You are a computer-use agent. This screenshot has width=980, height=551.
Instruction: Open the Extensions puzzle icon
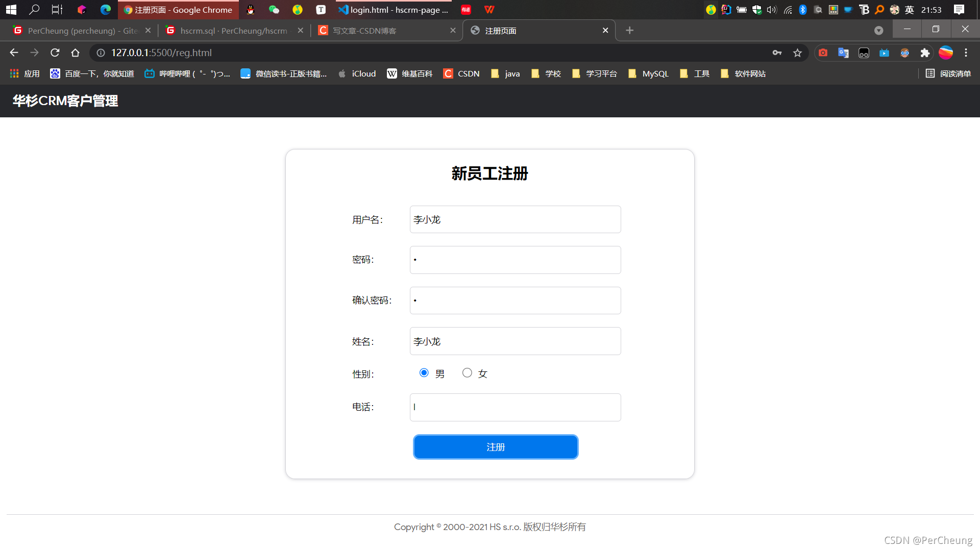click(925, 53)
